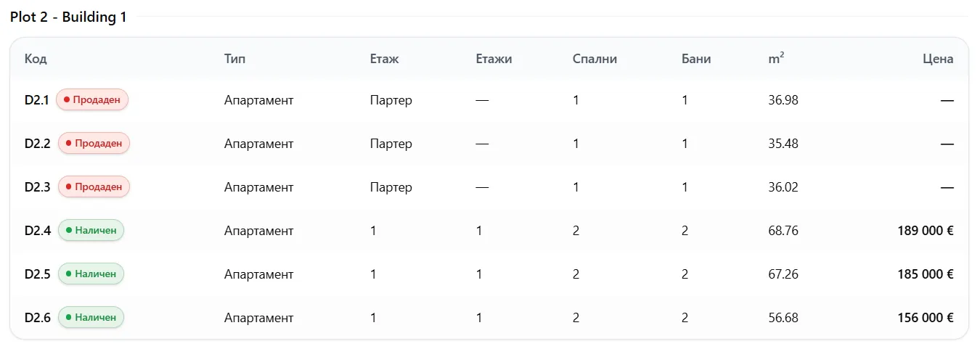Click the 185 000 € price

tap(925, 274)
